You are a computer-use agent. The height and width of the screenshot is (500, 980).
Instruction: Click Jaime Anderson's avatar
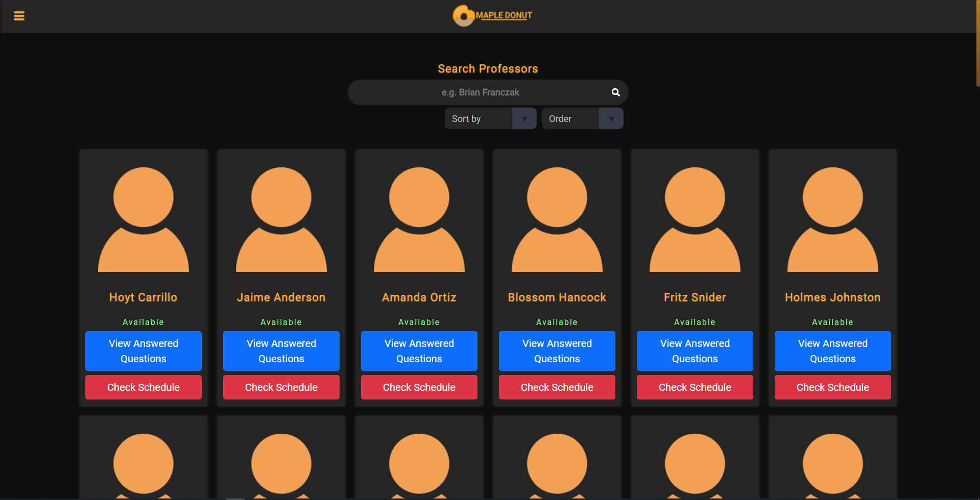click(x=281, y=219)
